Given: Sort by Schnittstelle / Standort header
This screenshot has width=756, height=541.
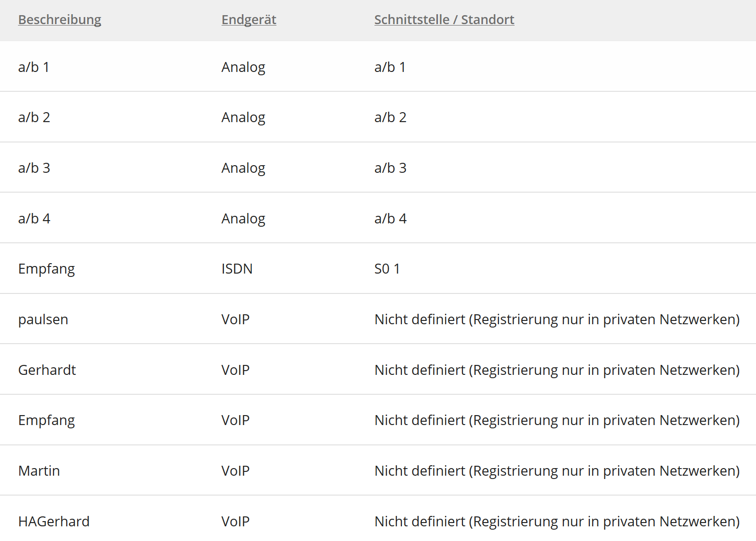Looking at the screenshot, I should coord(444,20).
